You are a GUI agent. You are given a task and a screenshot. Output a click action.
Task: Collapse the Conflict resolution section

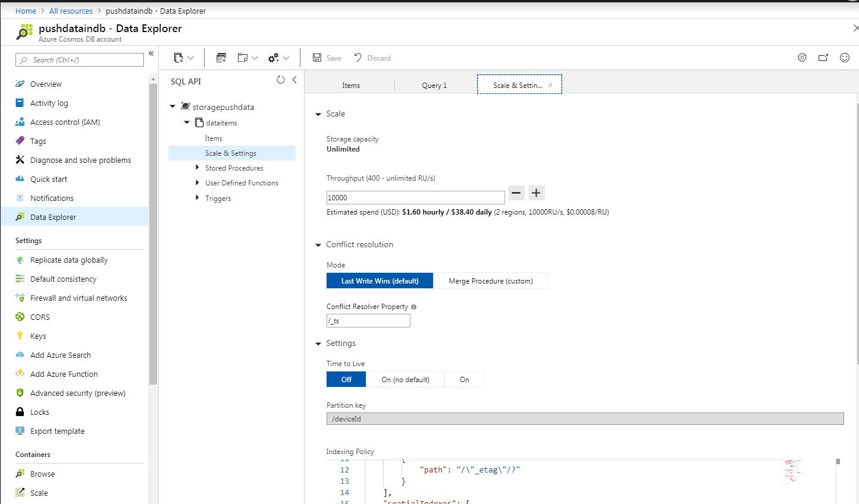click(x=318, y=245)
